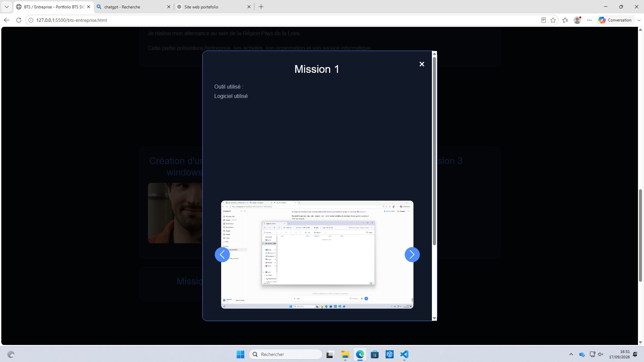The height and width of the screenshot is (362, 644).
Task: Reload the page
Action: tap(19, 20)
